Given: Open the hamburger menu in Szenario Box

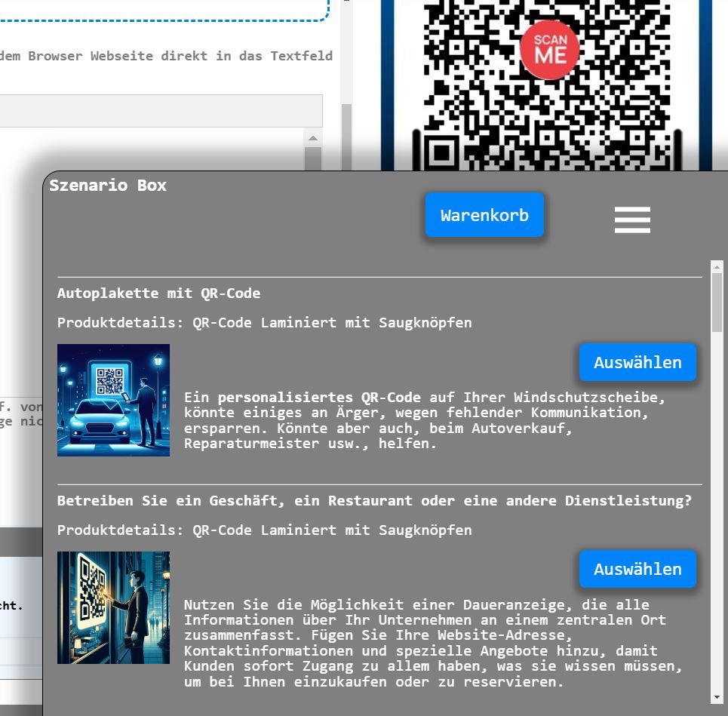Looking at the screenshot, I should [x=631, y=220].
